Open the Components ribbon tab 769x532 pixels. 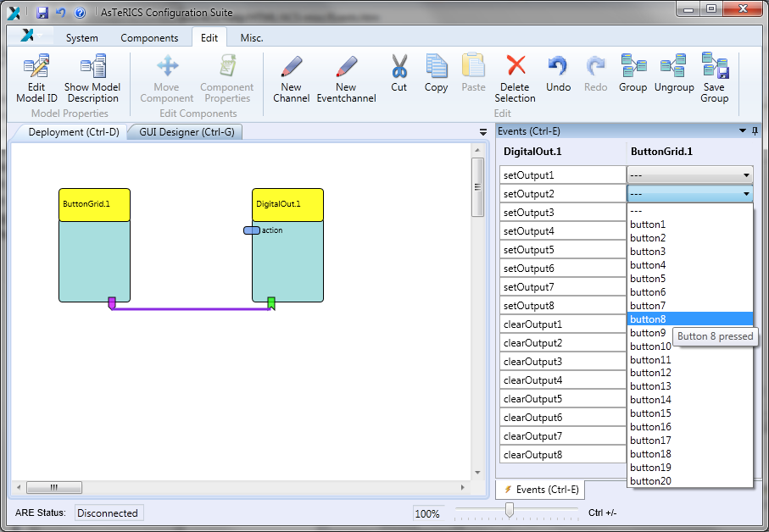(149, 38)
